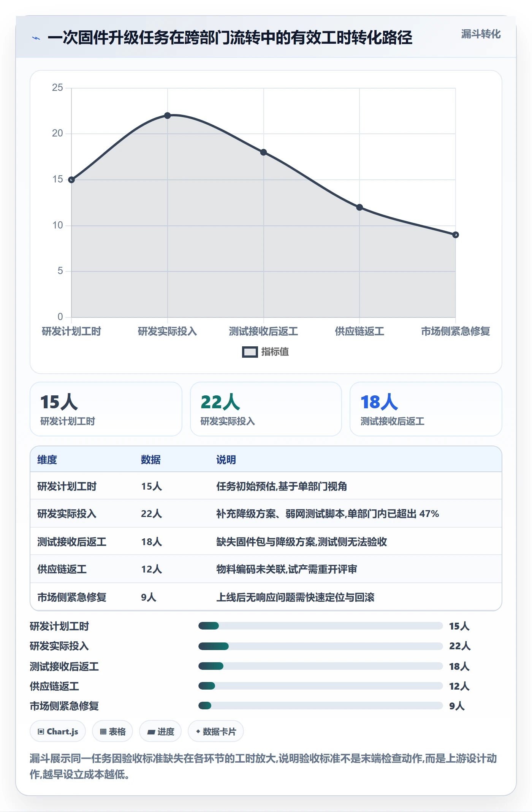Select the table row cell 测试接收后返工

click(72, 542)
